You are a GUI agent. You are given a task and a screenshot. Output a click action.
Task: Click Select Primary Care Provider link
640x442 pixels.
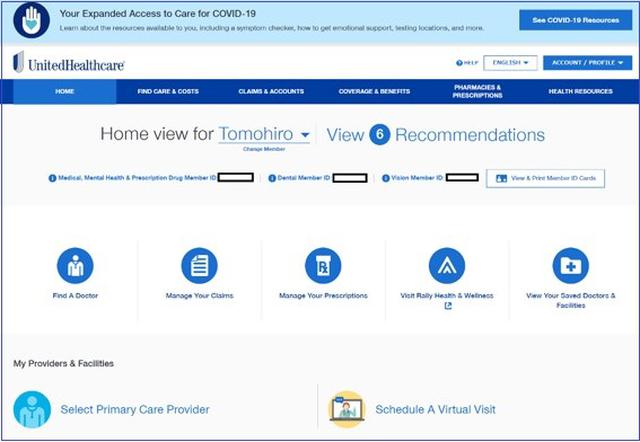pos(135,409)
